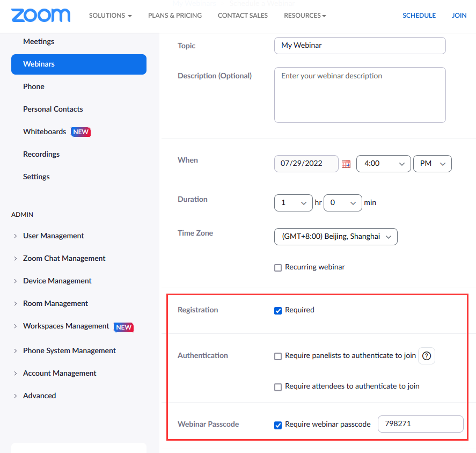476x453 pixels.
Task: Expand the Advanced admin section
Action: tap(39, 396)
